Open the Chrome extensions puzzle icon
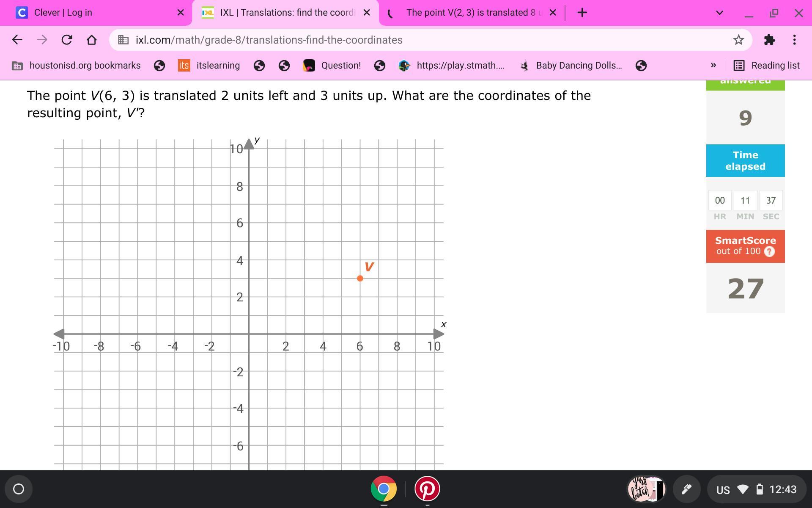This screenshot has width=812, height=508. pos(769,40)
